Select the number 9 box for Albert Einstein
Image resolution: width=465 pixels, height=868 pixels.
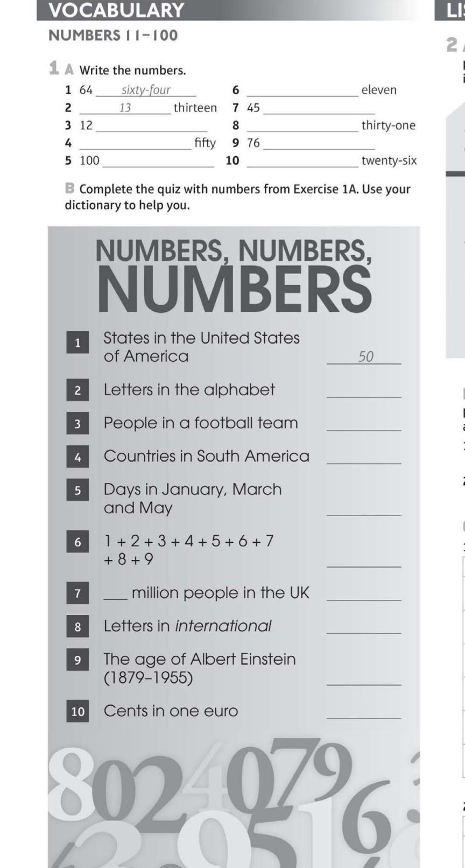[x=77, y=660]
